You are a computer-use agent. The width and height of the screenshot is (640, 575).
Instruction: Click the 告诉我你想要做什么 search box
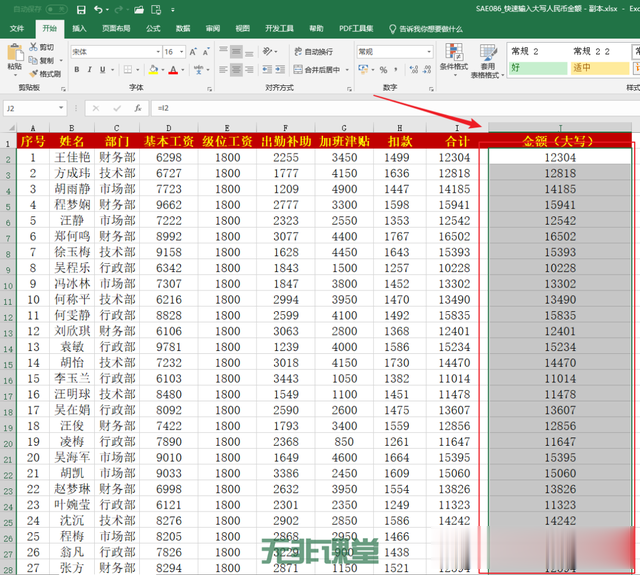pos(426,29)
